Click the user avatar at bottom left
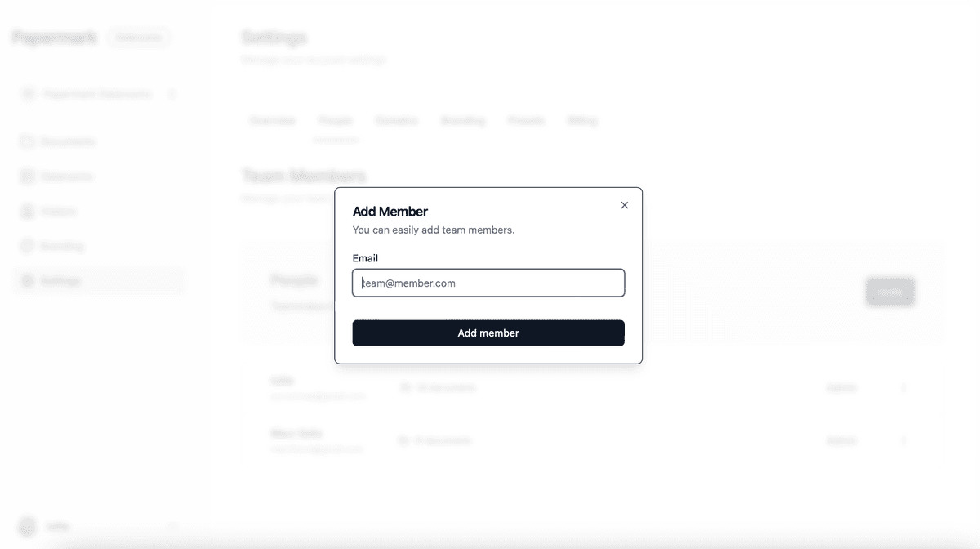Image resolution: width=980 pixels, height=549 pixels. click(28, 527)
